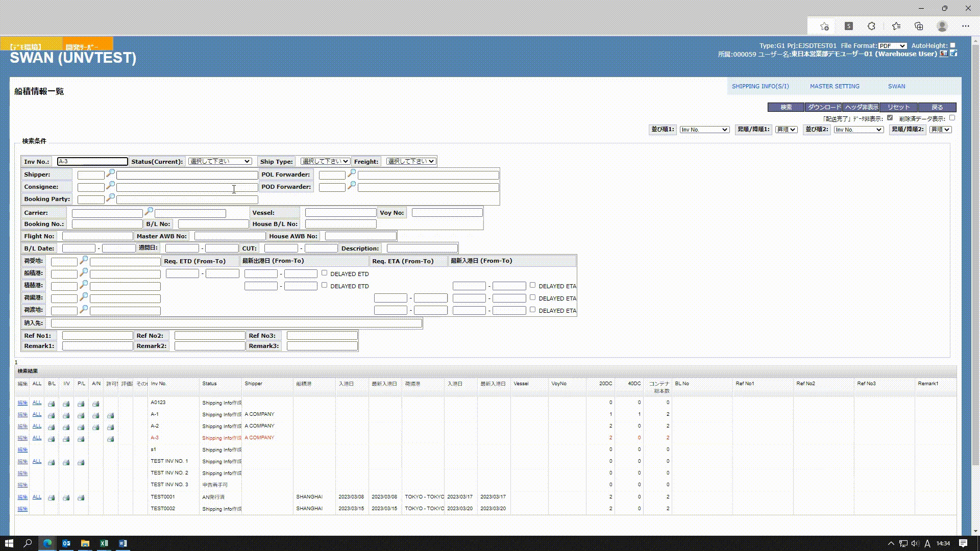Viewport: 980px width, 551px height.
Task: Open MASTER SETTING menu
Action: [835, 86]
